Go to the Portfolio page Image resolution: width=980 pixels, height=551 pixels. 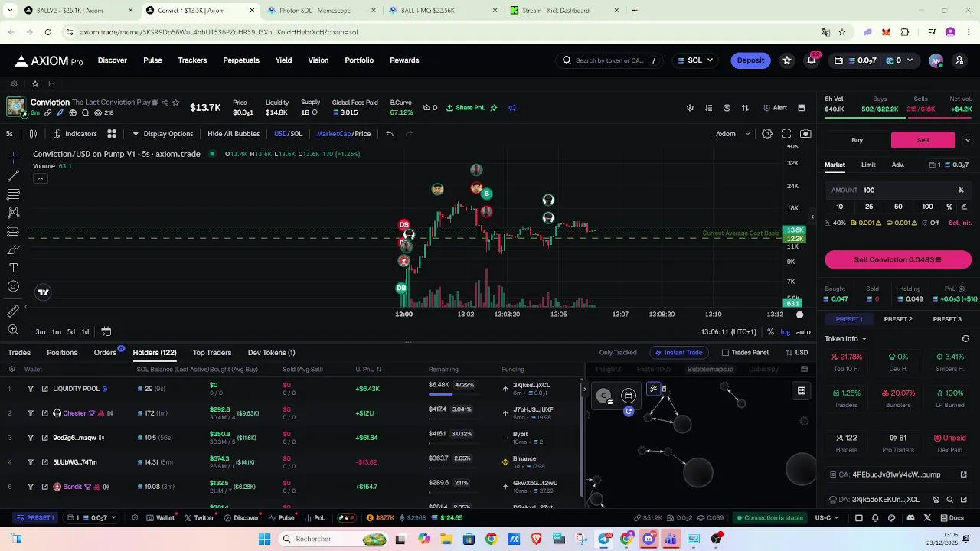coord(359,60)
